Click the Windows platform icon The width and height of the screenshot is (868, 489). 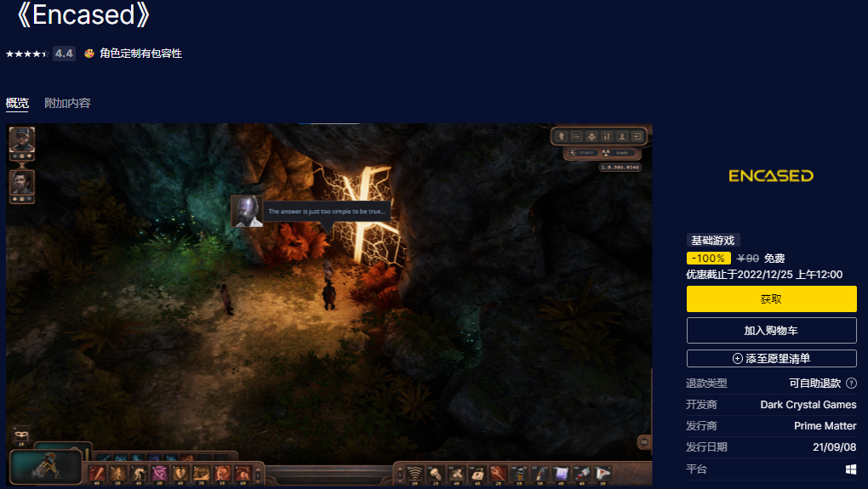click(850, 469)
